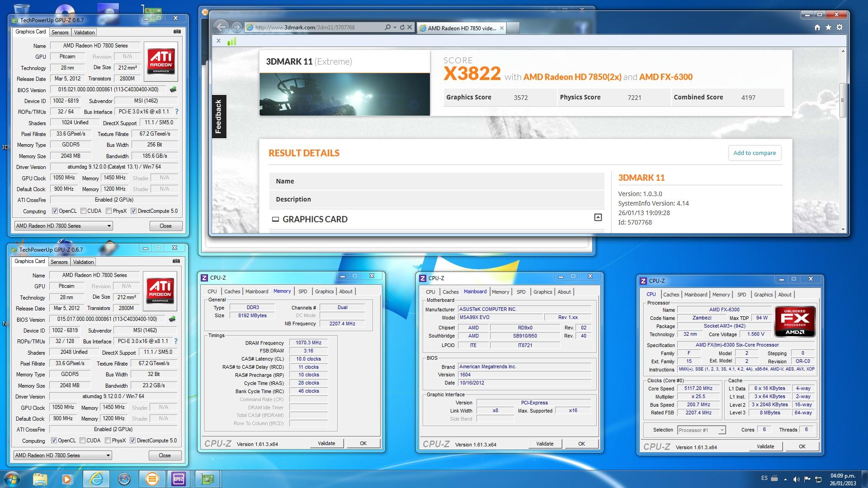Toggle DirectCompute 5.0 checkbox in lower GPU-Z
This screenshot has width=868, height=488.
132,441
